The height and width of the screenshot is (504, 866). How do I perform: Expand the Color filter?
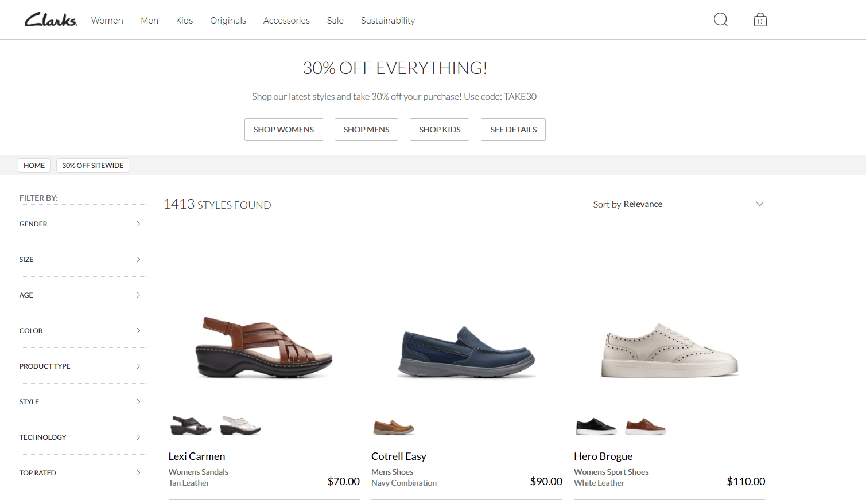[x=83, y=331]
